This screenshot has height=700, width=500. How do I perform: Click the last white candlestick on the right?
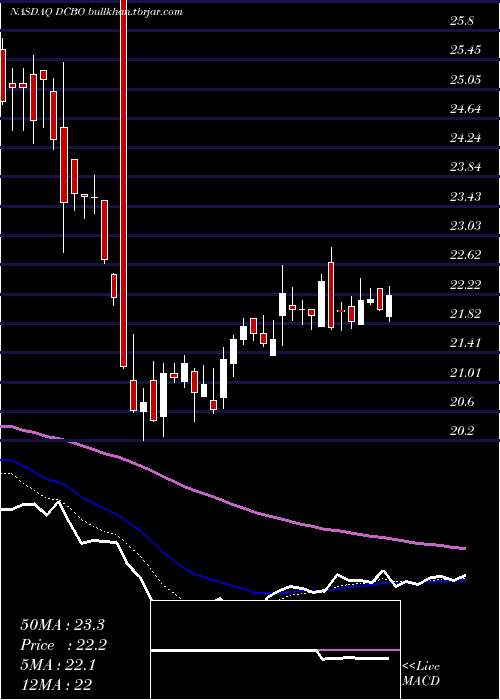pyautogui.click(x=389, y=305)
